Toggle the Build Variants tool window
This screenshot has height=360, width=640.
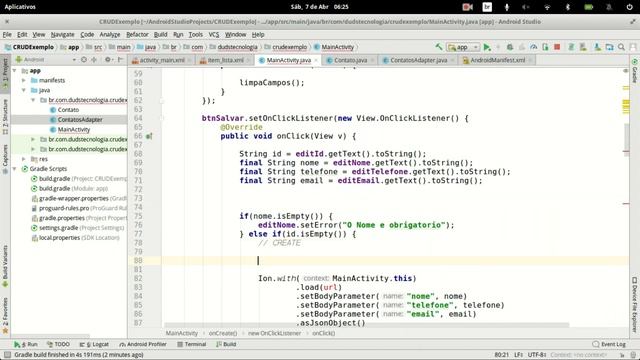coord(5,265)
